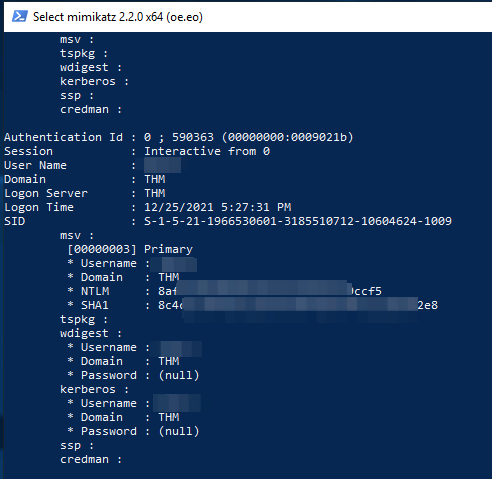Click the NTLM hash line
492x479 pixels.
(224, 291)
